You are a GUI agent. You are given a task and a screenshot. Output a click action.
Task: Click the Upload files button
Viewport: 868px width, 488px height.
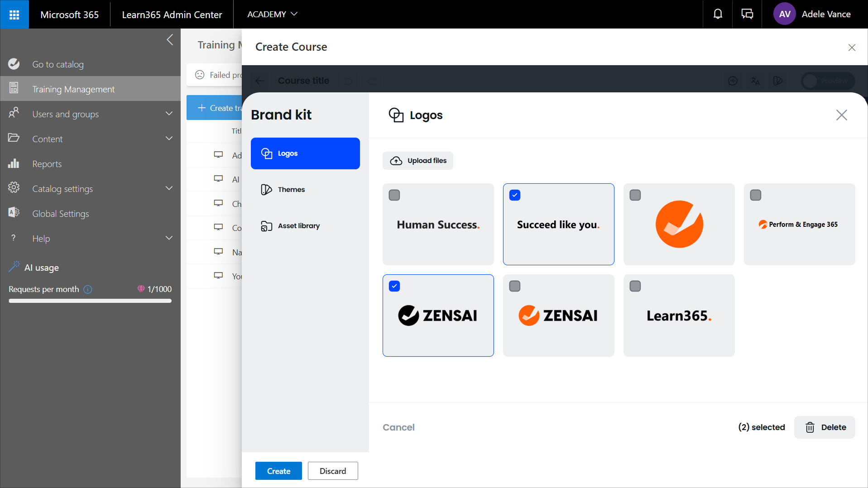pos(418,161)
